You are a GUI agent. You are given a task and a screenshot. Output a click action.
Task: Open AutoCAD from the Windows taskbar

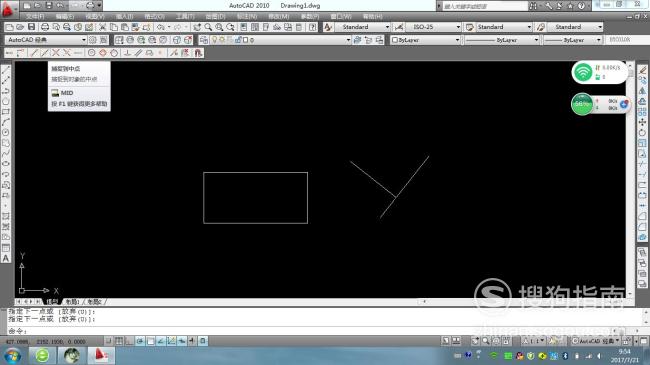101,356
